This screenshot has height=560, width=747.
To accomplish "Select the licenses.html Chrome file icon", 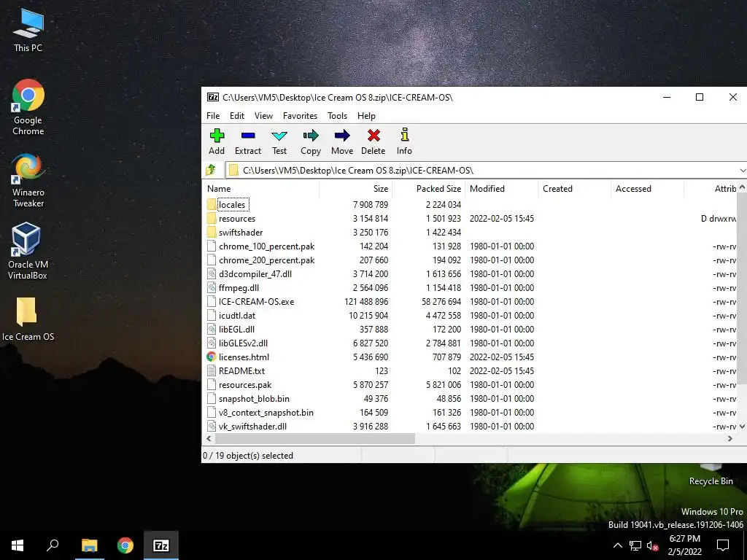I will tap(212, 357).
